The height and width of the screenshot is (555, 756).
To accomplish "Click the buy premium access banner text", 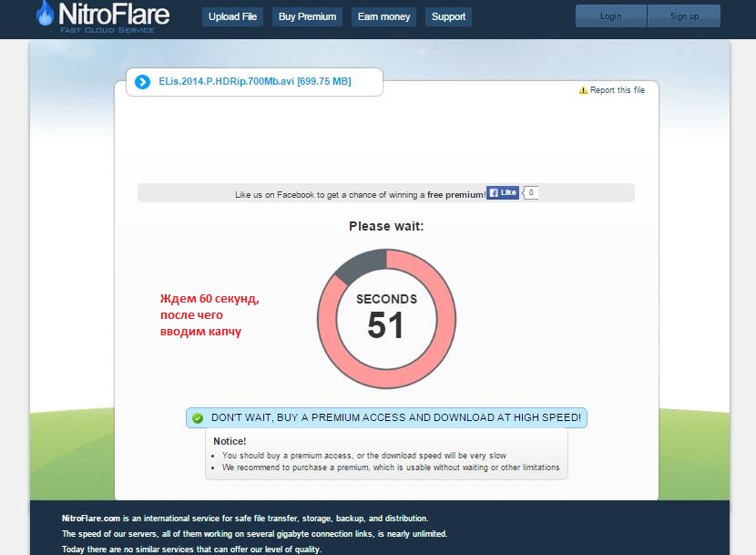I will pos(395,418).
